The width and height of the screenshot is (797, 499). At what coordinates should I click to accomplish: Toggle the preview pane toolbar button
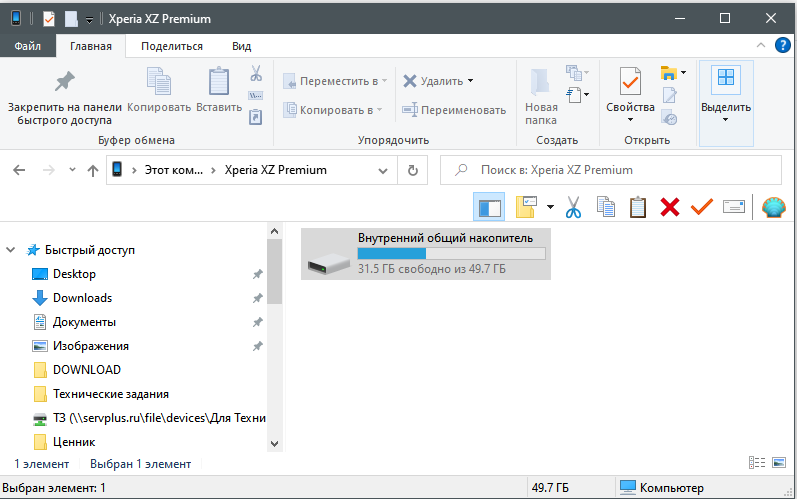pos(489,207)
